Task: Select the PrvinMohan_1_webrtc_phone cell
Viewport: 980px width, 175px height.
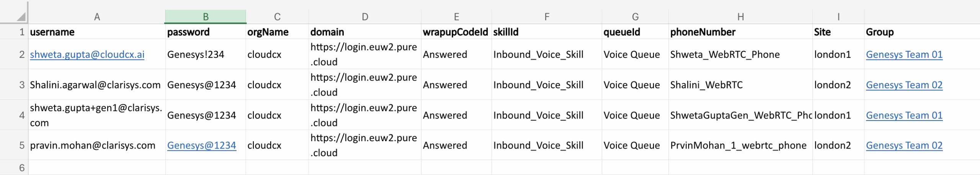Action: pyautogui.click(x=738, y=145)
